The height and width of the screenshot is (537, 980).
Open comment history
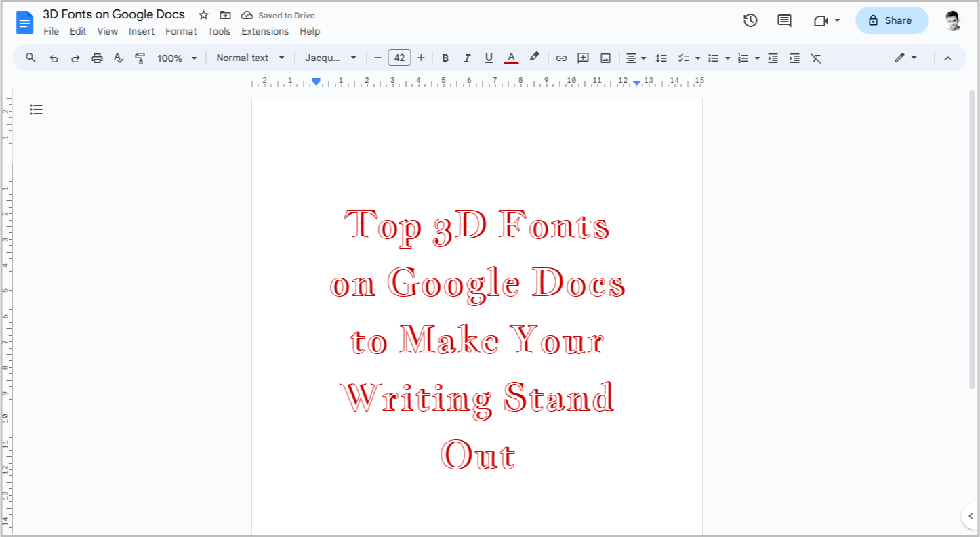[784, 20]
